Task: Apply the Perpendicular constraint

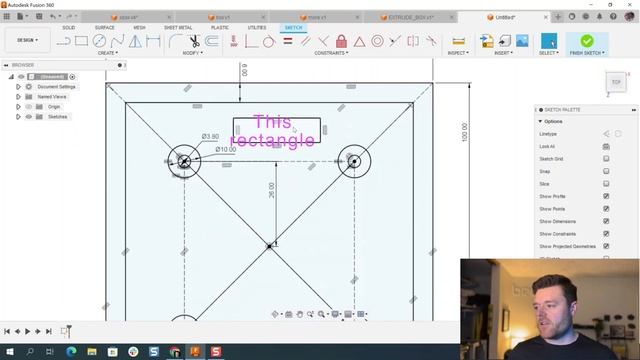Action: 323,41
